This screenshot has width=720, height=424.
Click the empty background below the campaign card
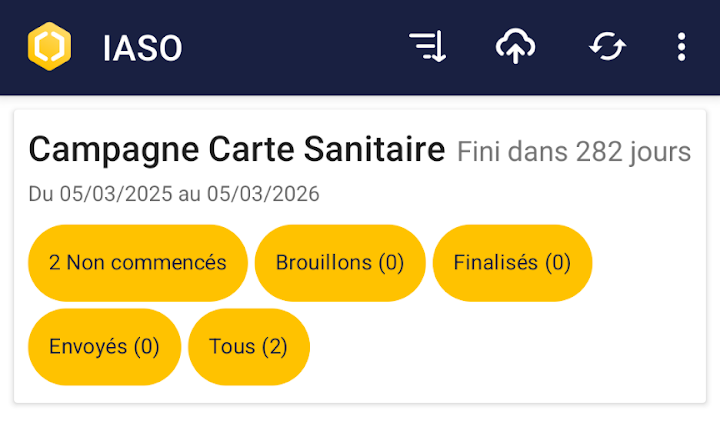[360, 414]
